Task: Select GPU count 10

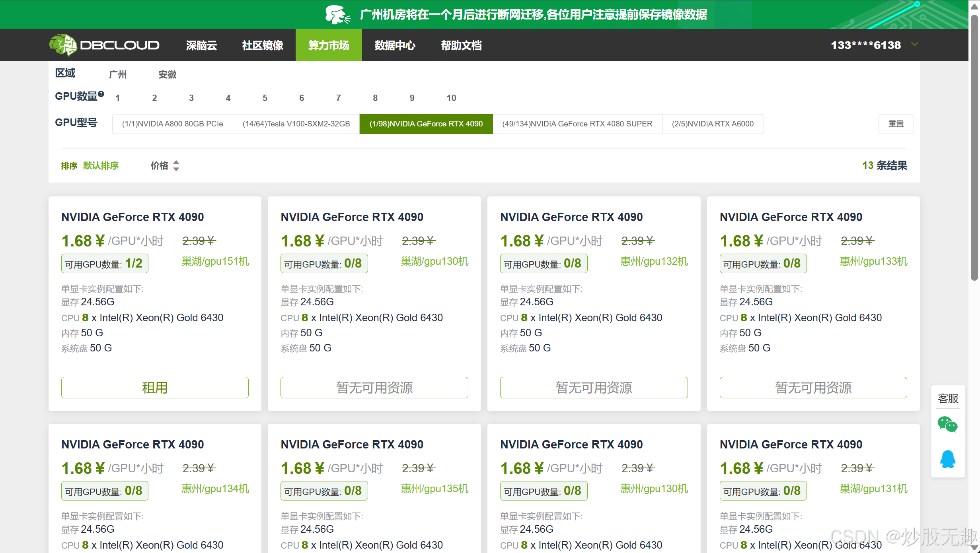Action: click(452, 98)
